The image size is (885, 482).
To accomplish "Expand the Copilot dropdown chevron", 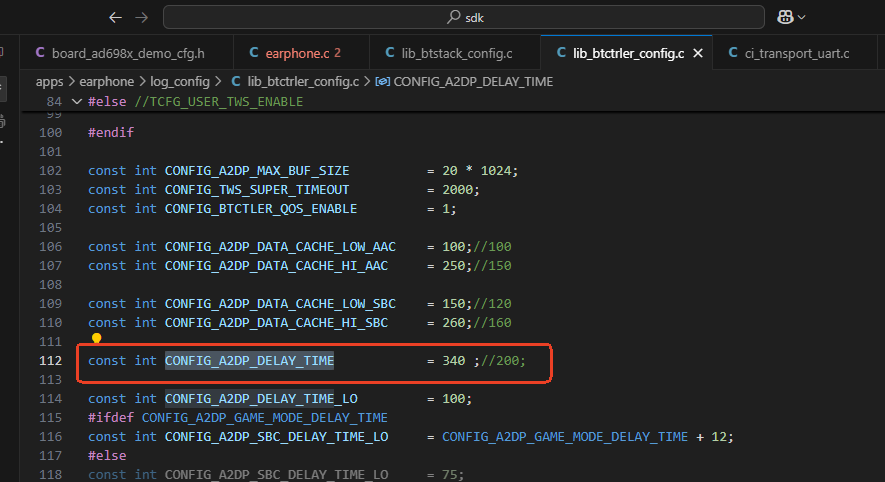I will 801,17.
